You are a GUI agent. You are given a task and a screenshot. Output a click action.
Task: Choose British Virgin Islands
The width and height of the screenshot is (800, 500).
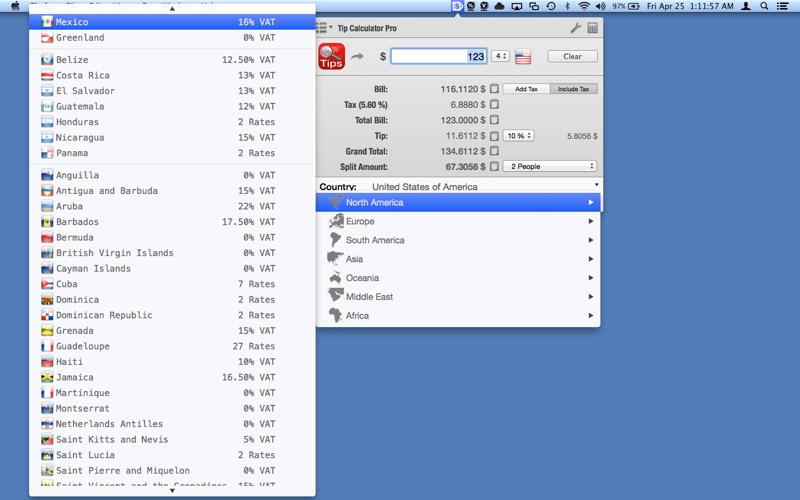[x=172, y=253]
